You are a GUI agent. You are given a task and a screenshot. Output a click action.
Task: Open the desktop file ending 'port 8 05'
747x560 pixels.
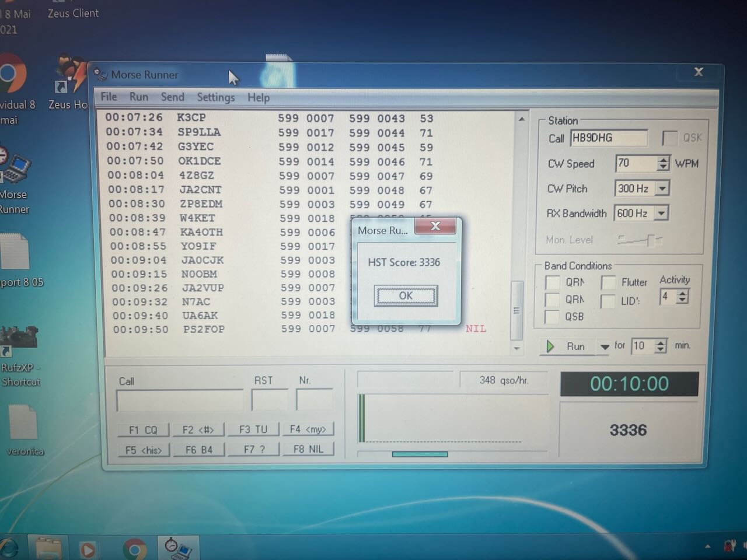point(21,261)
